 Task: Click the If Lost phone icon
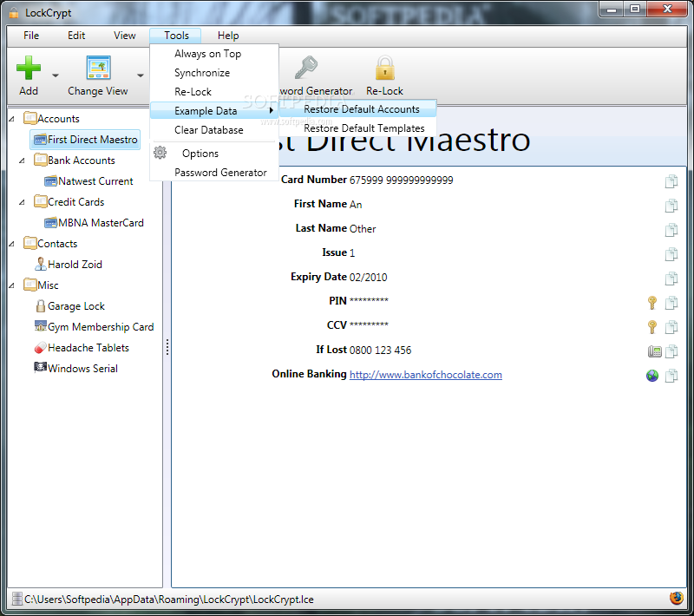(654, 351)
